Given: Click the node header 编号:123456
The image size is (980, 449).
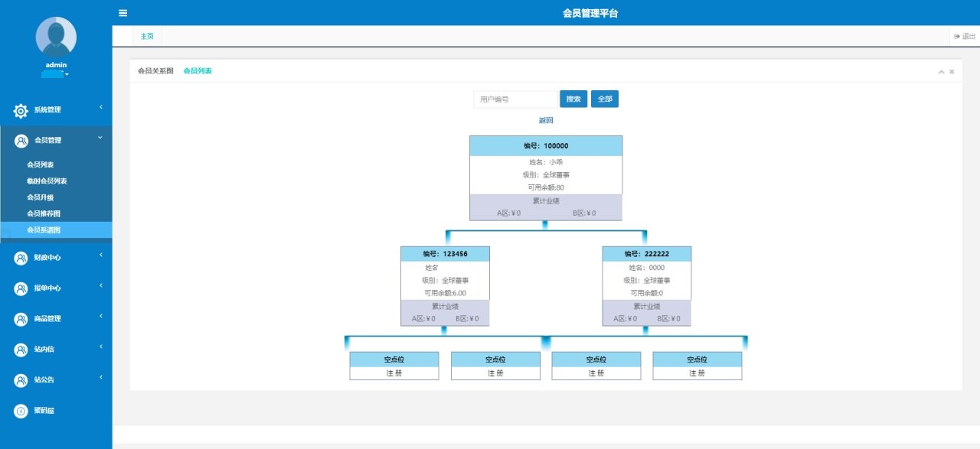Looking at the screenshot, I should 445,254.
